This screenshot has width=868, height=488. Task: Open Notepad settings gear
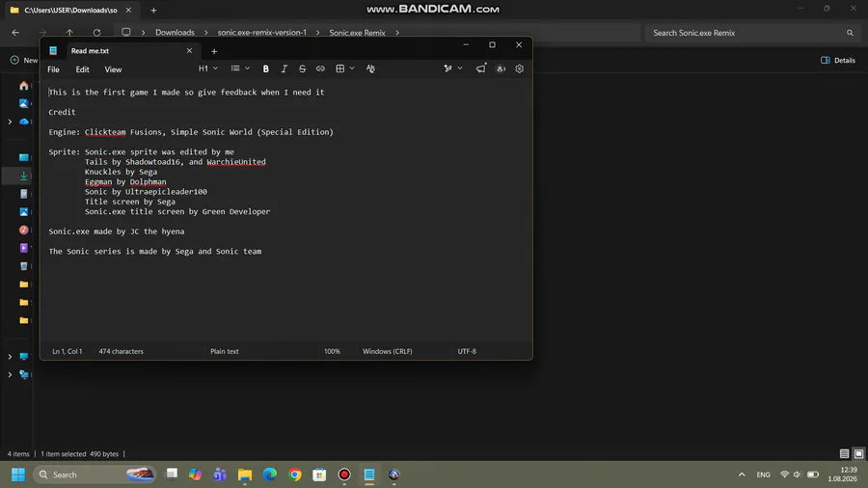(x=519, y=68)
